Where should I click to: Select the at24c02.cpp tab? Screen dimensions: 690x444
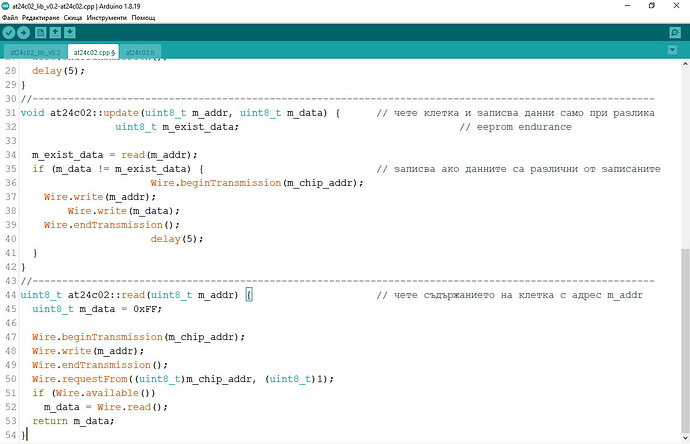(93, 52)
